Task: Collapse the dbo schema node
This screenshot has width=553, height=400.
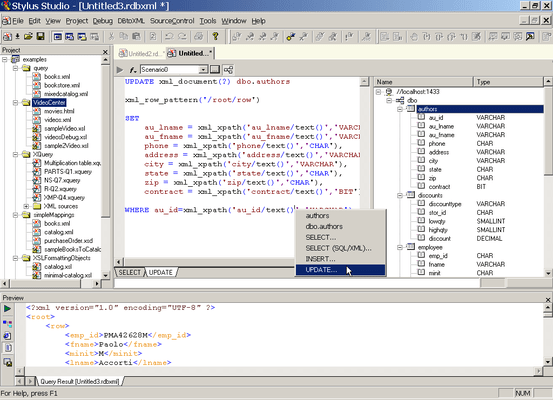Action: pos(389,101)
